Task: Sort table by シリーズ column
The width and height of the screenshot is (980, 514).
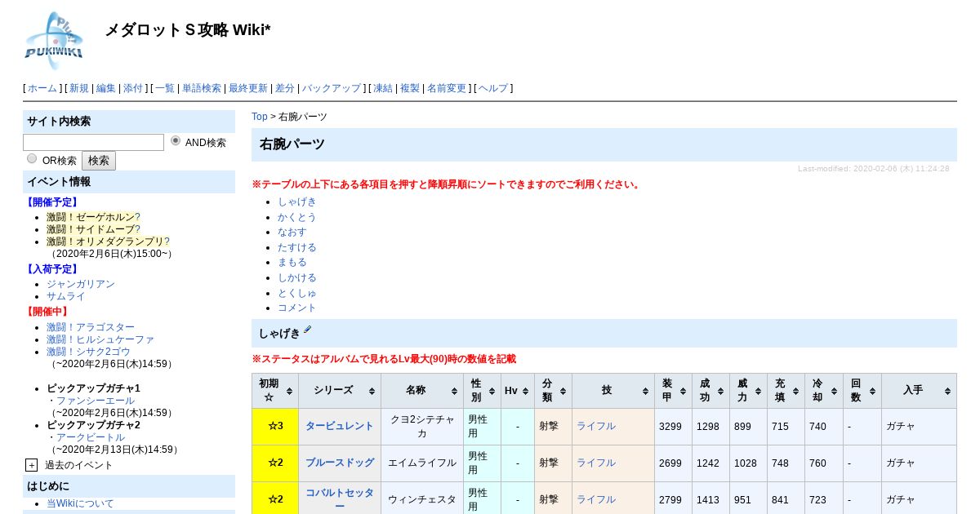Action: (x=340, y=391)
